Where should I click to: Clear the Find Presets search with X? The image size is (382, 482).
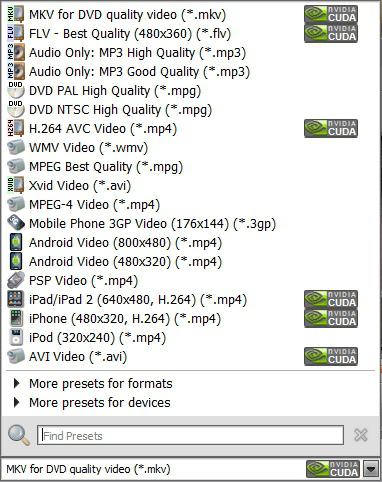click(361, 435)
